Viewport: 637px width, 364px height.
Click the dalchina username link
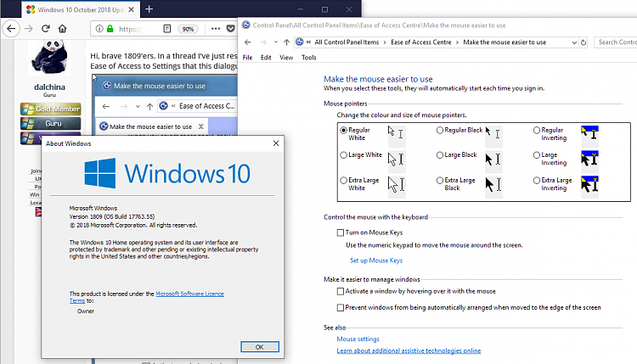[49, 87]
